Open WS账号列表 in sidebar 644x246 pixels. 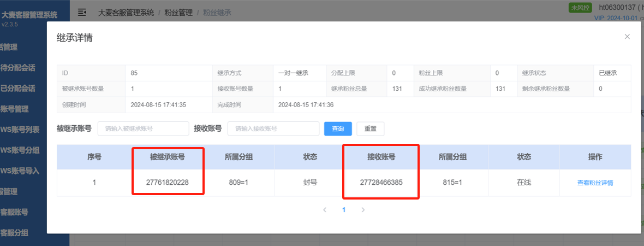pyautogui.click(x=20, y=130)
